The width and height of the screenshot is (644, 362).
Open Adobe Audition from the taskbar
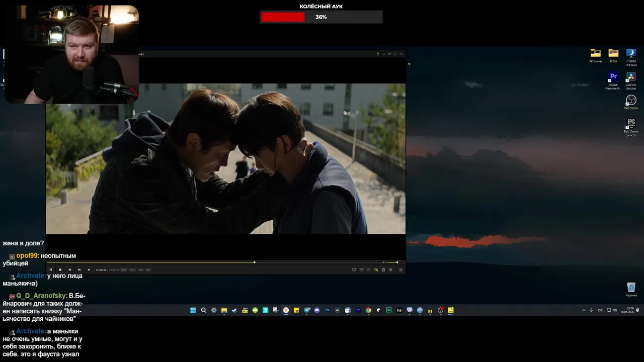point(389,310)
